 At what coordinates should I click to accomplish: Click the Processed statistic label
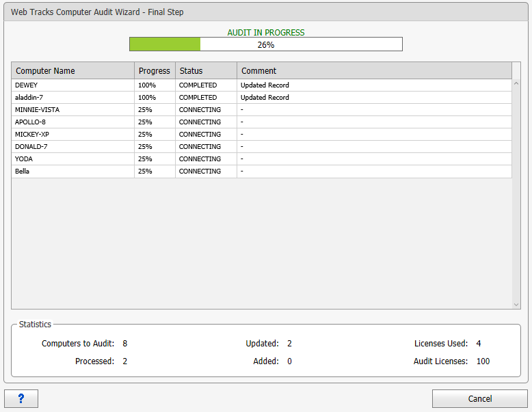94,361
